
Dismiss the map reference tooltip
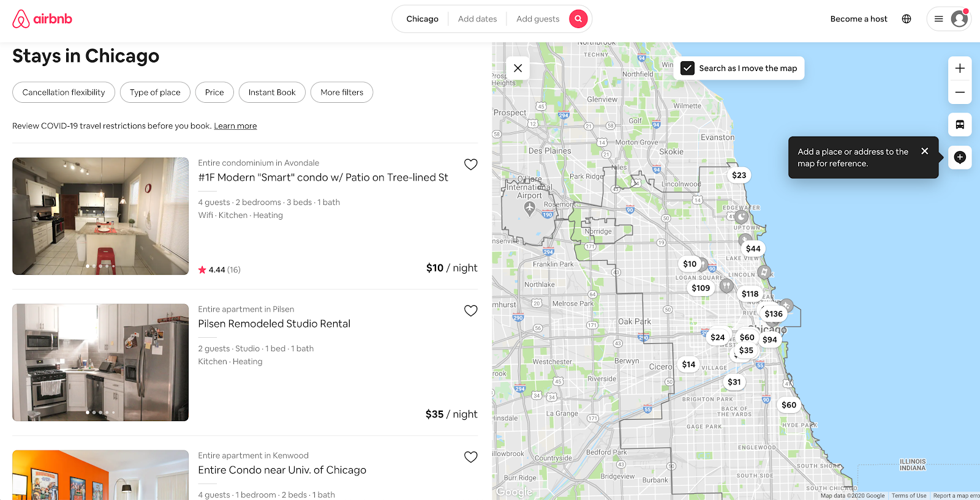point(925,151)
